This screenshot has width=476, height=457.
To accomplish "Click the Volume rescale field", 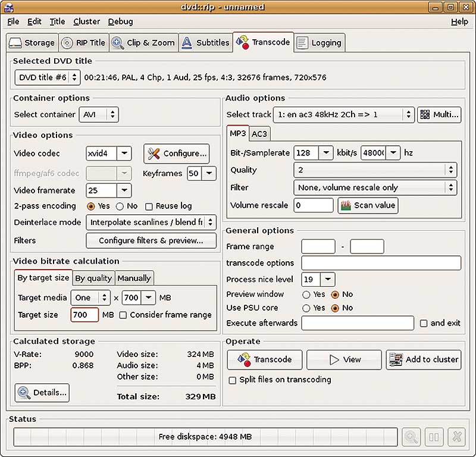I will pyautogui.click(x=314, y=205).
